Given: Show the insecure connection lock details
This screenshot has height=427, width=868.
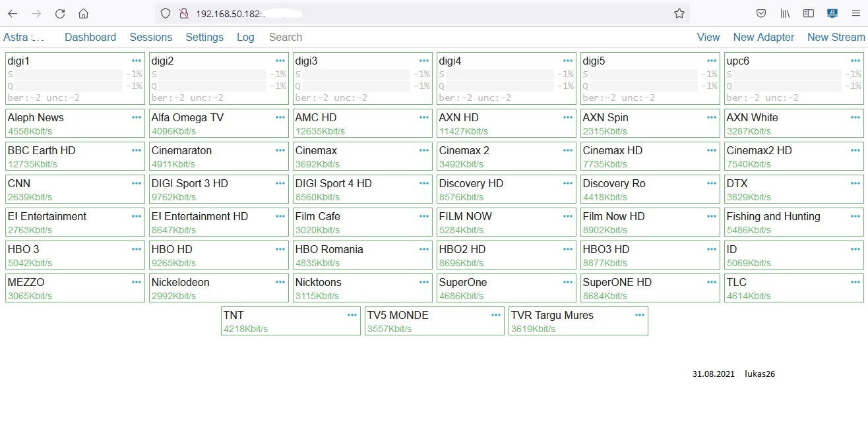Looking at the screenshot, I should (184, 13).
